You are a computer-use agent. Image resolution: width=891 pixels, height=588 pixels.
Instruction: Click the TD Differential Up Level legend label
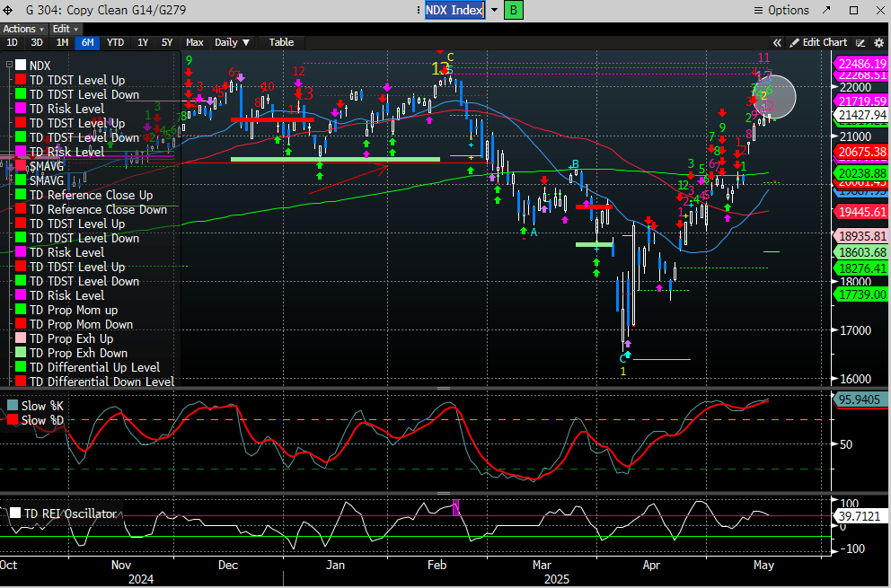point(95,367)
